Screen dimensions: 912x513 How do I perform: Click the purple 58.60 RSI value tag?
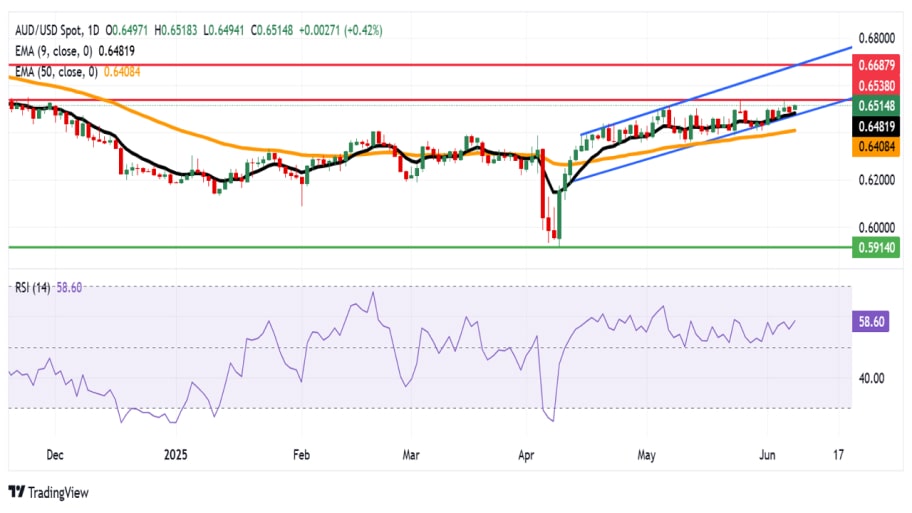[871, 322]
